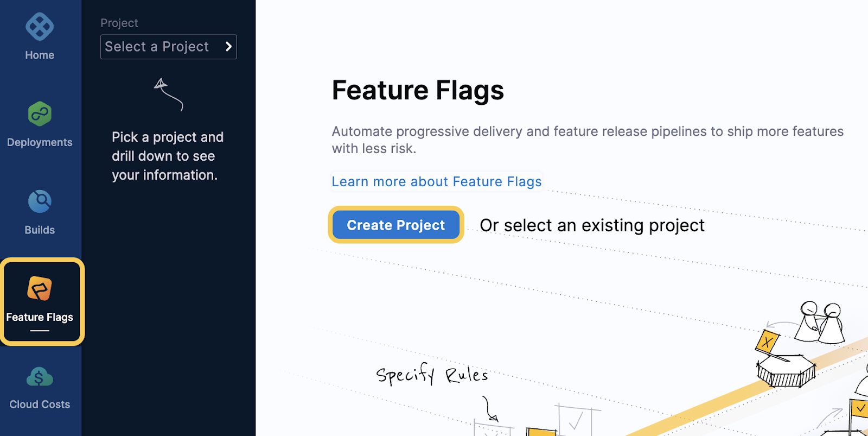The height and width of the screenshot is (436, 868).
Task: Open Cloud Costs via the dollar cloud icon
Action: [x=40, y=376]
